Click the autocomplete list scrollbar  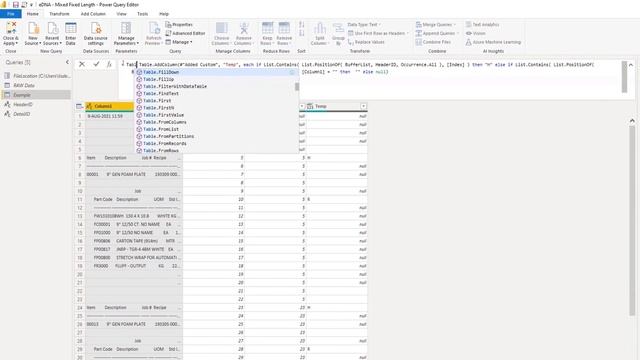[297, 87]
